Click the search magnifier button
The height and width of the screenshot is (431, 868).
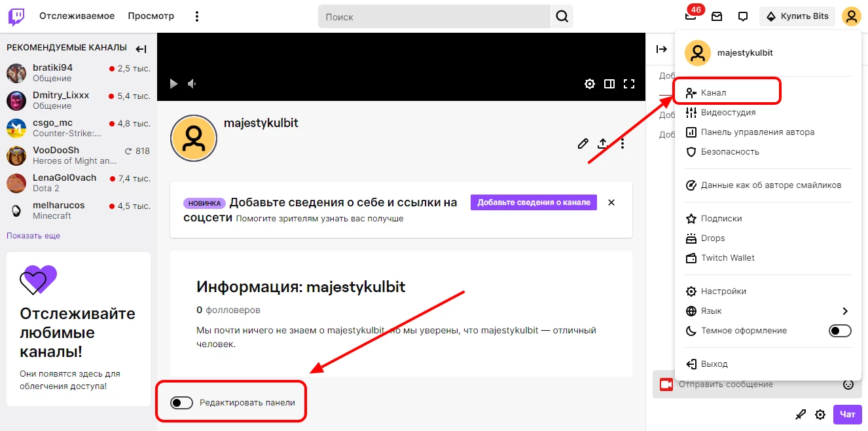562,17
